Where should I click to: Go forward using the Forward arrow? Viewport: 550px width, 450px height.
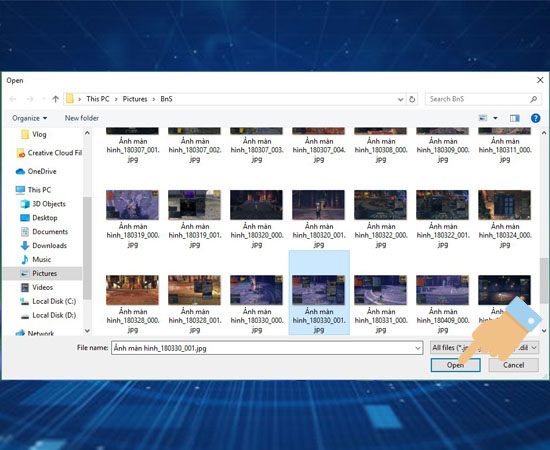30,99
